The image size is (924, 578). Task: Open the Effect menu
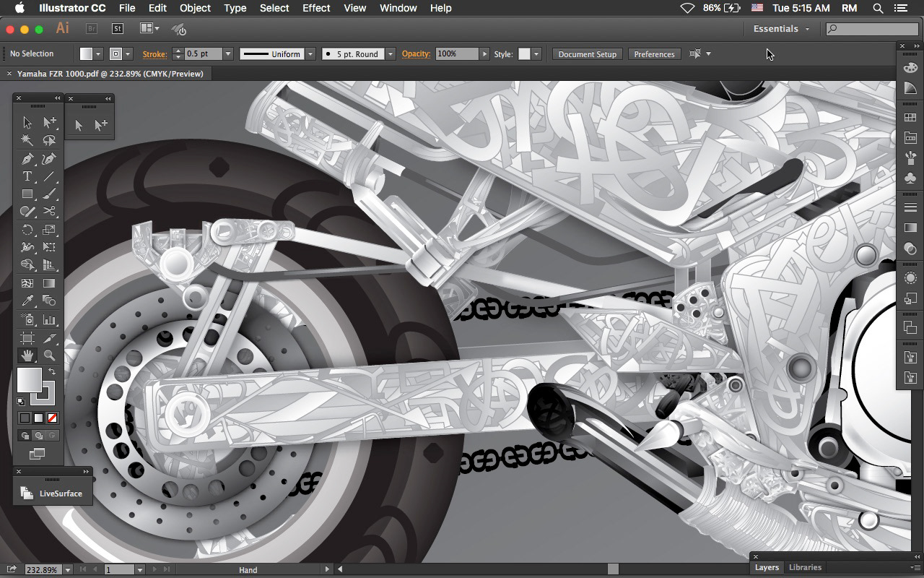pos(316,8)
